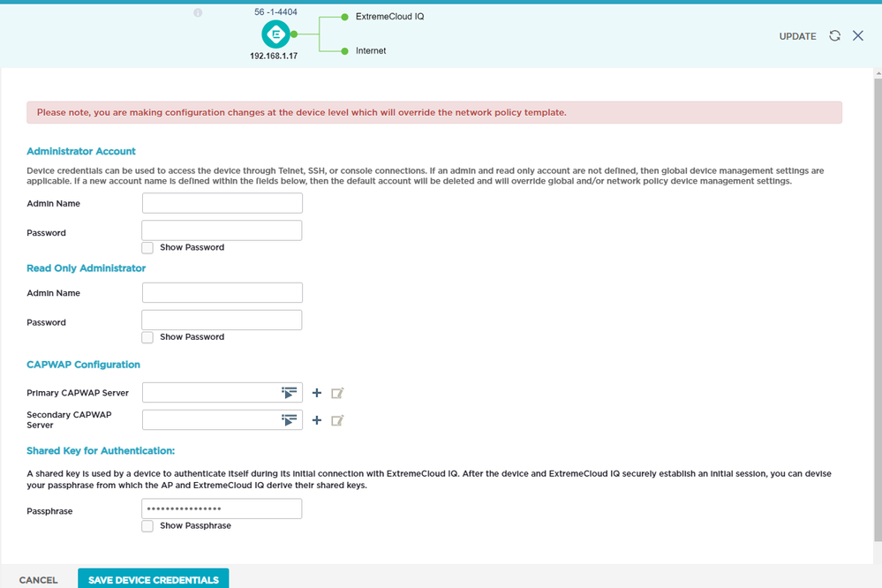This screenshot has height=588, width=882.
Task: Focus the Read Only Administrator Password field
Action: click(x=222, y=320)
